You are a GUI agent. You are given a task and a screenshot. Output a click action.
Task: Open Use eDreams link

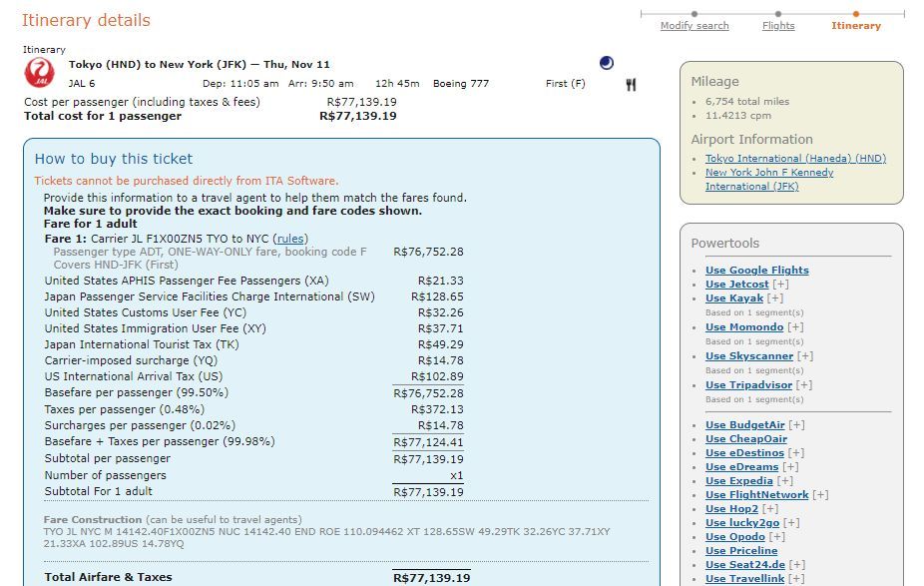coord(741,467)
